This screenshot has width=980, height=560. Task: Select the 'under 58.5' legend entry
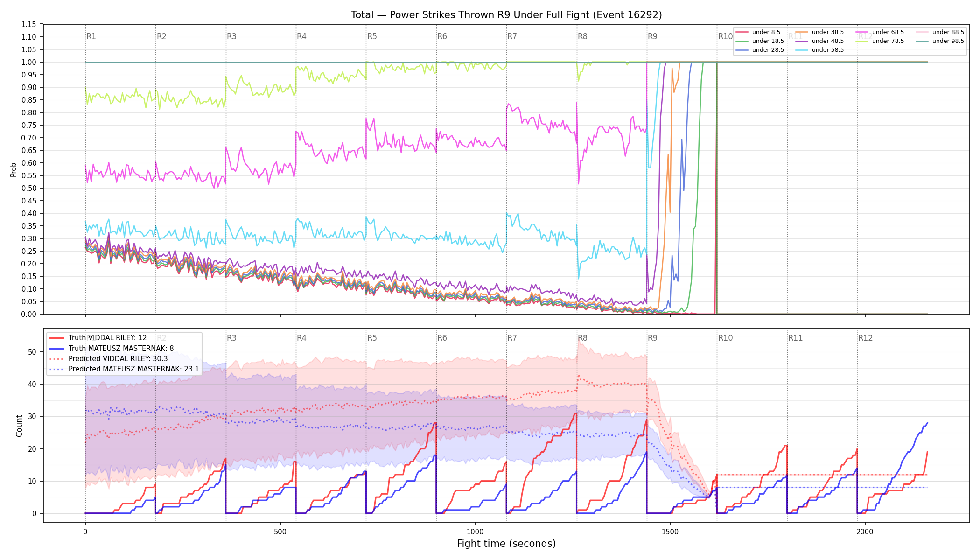click(x=820, y=50)
